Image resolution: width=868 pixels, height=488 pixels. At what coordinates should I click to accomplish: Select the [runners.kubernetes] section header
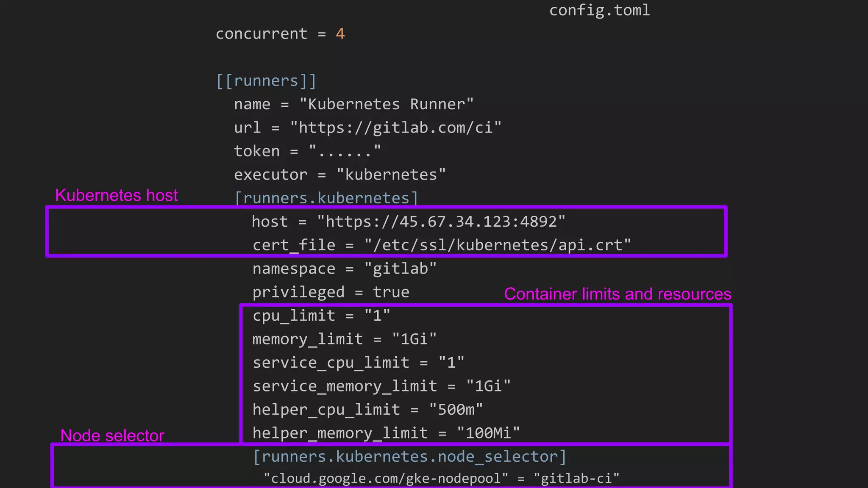tap(326, 198)
